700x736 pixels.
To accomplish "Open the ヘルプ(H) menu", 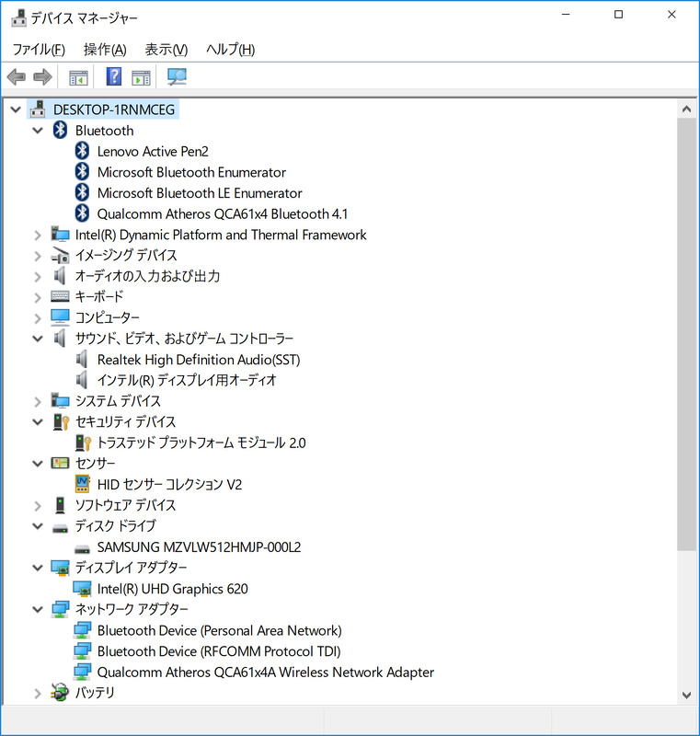I will click(230, 50).
